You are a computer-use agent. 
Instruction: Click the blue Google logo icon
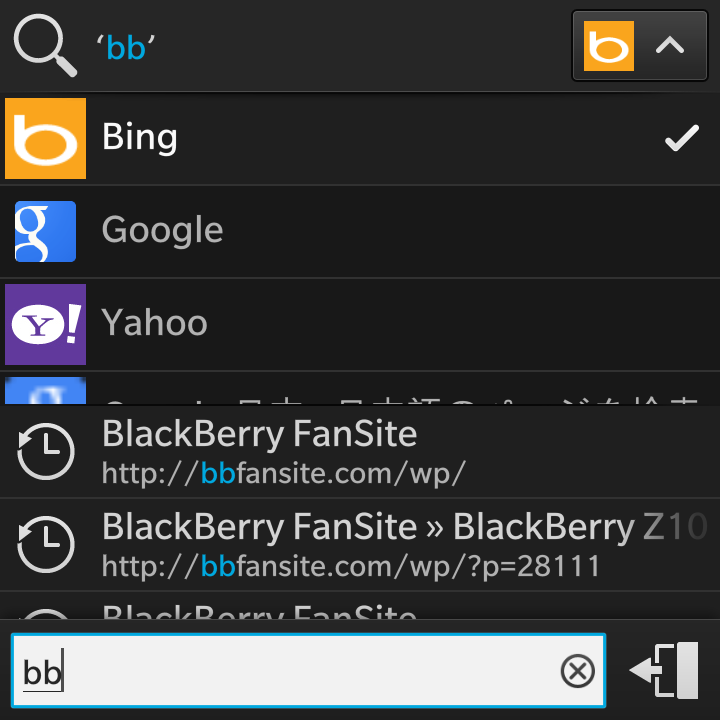45,231
